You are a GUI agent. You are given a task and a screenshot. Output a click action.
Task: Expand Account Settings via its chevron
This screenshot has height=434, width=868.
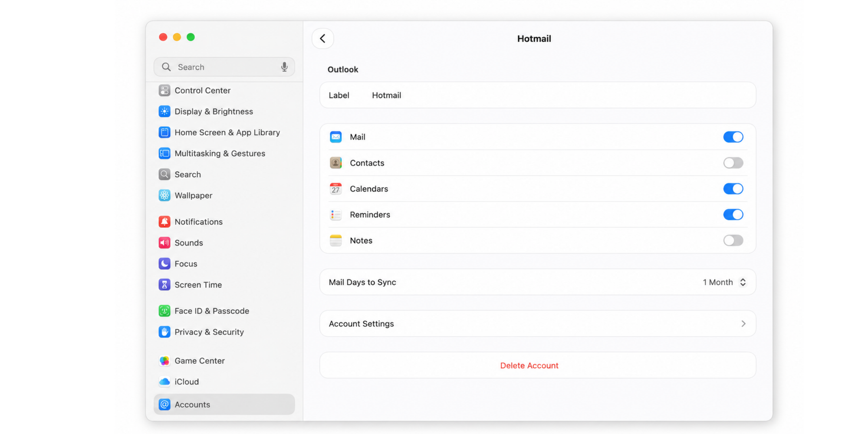743,324
